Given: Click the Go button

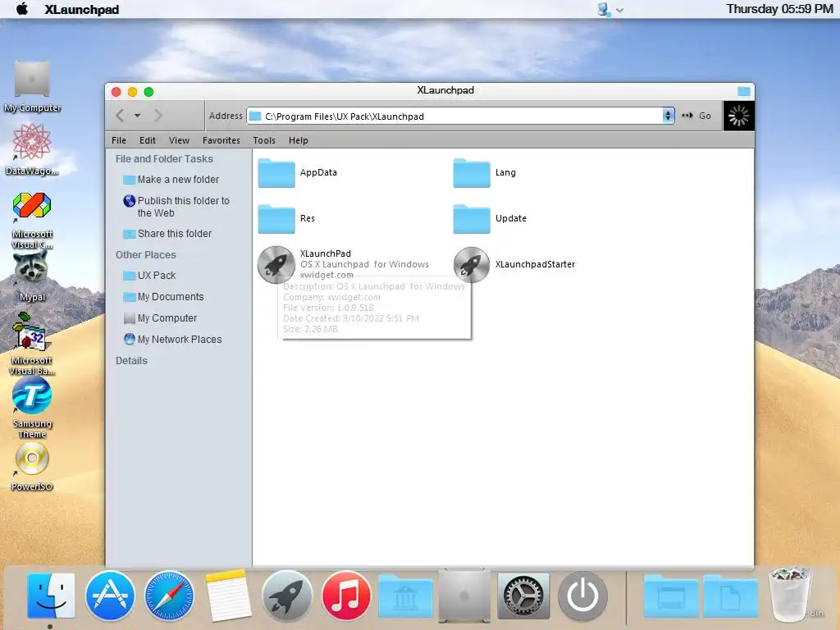Looking at the screenshot, I should [696, 116].
